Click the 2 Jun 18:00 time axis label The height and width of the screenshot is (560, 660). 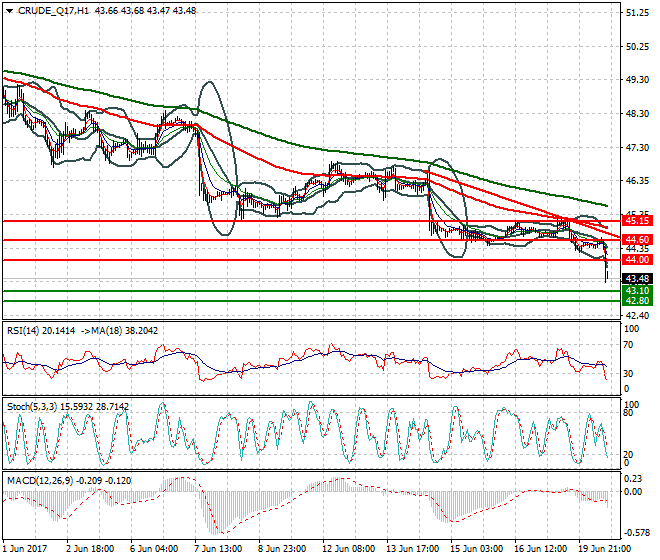90,549
